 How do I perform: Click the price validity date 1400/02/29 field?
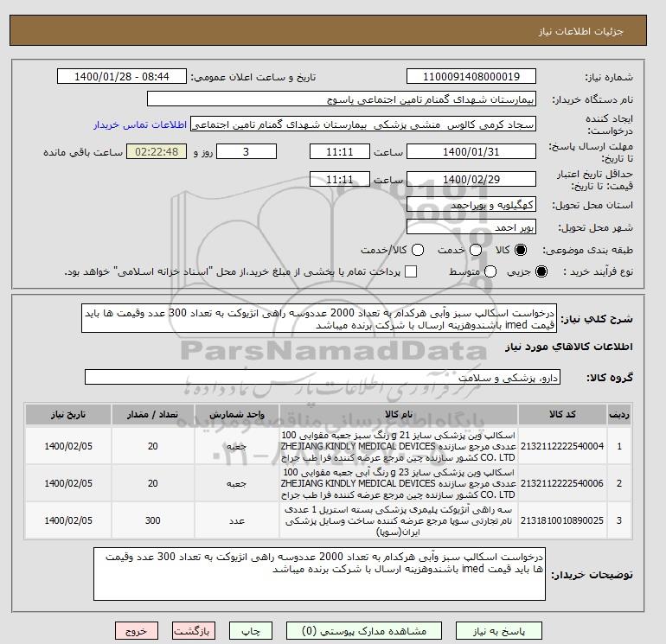pyautogui.click(x=471, y=179)
